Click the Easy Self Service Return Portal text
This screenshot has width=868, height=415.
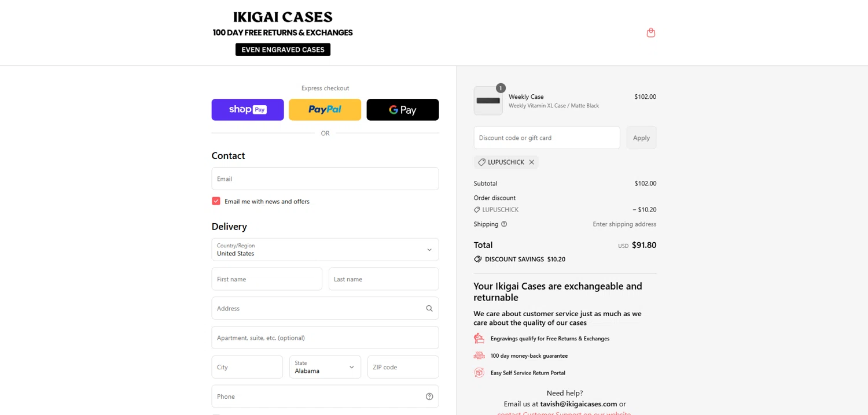528,373
